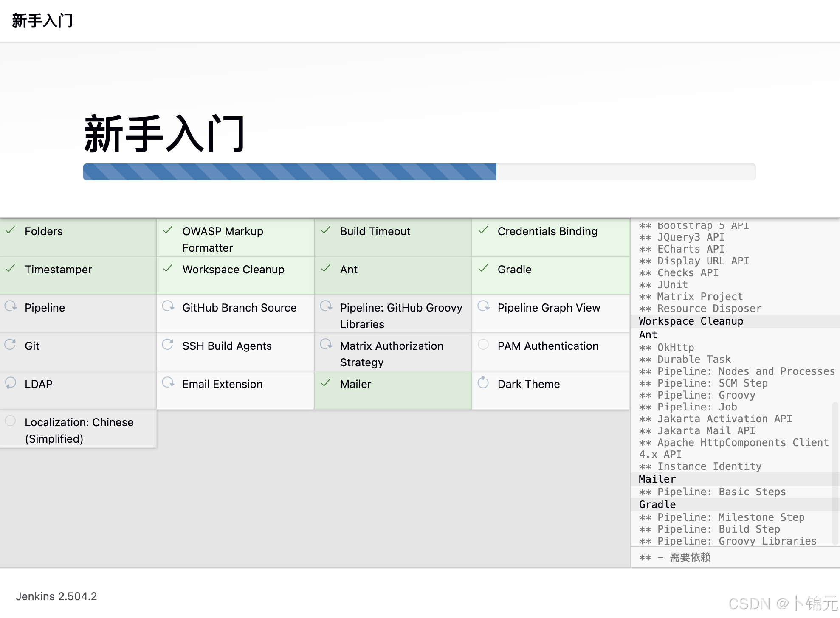Screen dimensions: 840x618
Task: Select the PAM Authentication plugin tile
Action: [548, 346]
